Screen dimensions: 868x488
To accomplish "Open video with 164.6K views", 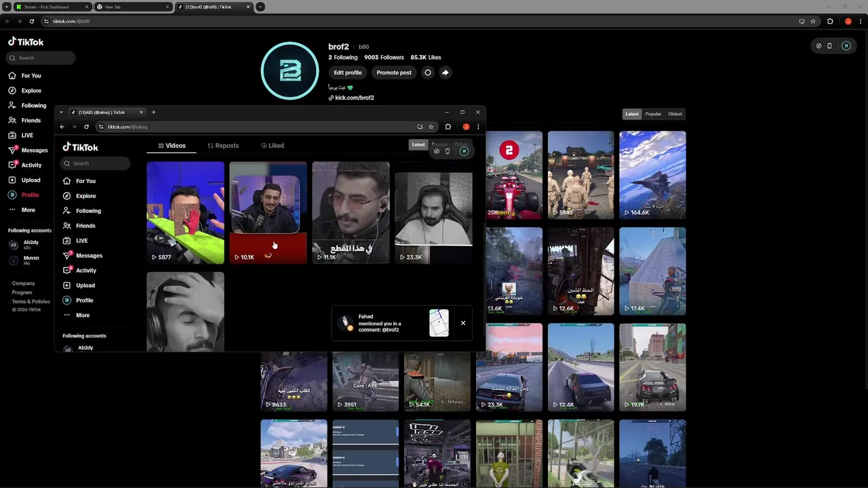I will [x=652, y=175].
